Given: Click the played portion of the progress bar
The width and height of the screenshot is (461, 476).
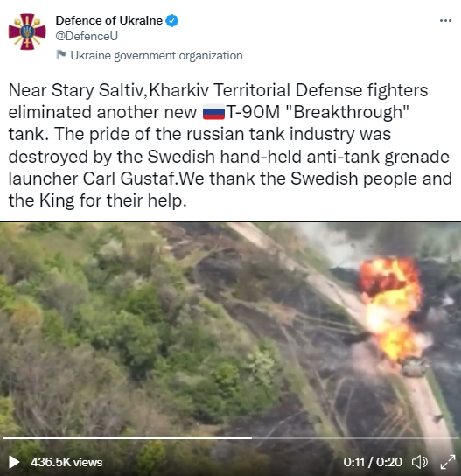Looking at the screenshot, I should [127, 438].
